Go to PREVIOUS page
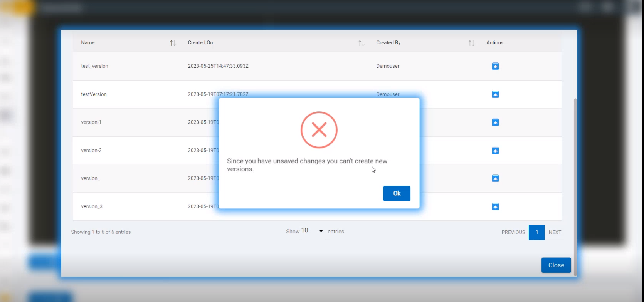This screenshot has height=302, width=644. (513, 232)
